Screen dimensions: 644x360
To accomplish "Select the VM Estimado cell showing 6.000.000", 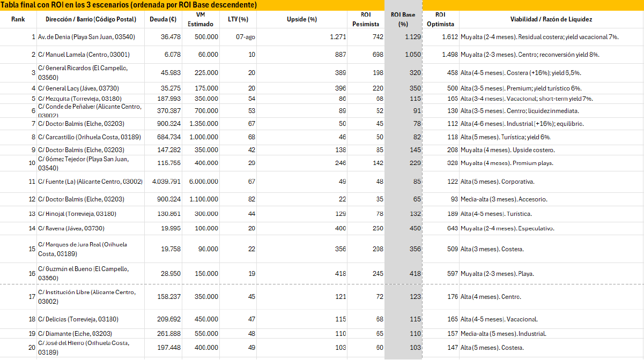I will (x=201, y=182).
